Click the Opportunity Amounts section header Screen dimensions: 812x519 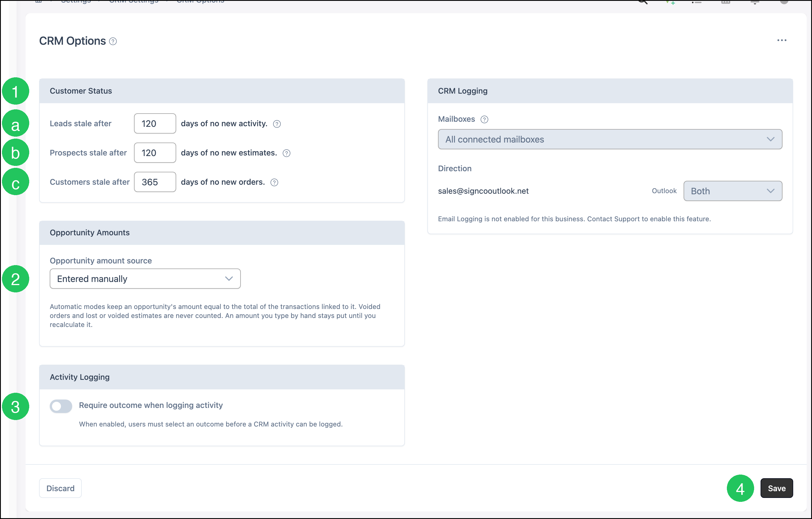click(x=222, y=233)
